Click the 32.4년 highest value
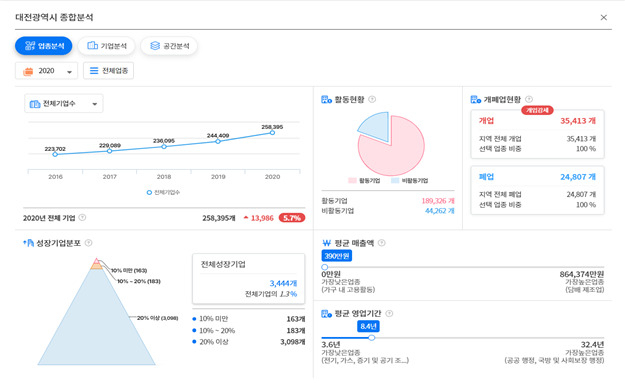Viewport: 625px width, 383px height. pos(592,345)
